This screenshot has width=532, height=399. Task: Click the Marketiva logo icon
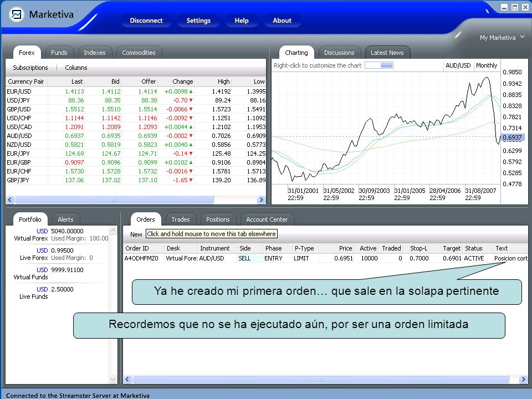click(16, 14)
